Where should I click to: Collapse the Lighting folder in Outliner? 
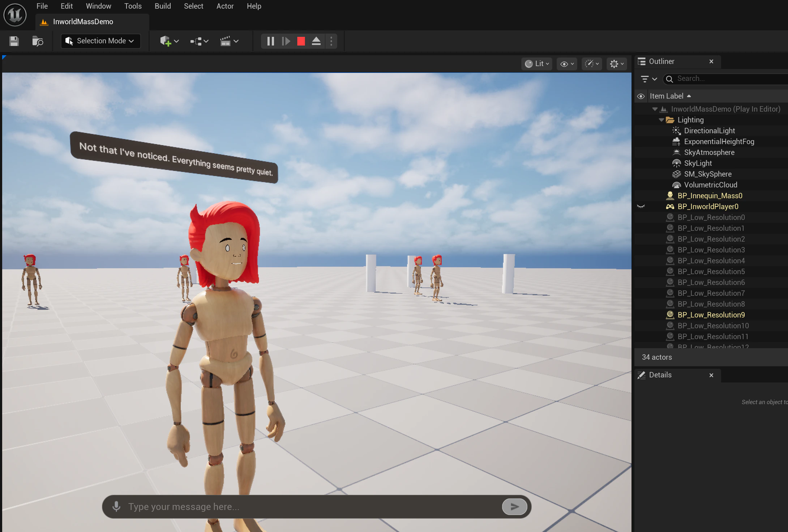pyautogui.click(x=661, y=120)
